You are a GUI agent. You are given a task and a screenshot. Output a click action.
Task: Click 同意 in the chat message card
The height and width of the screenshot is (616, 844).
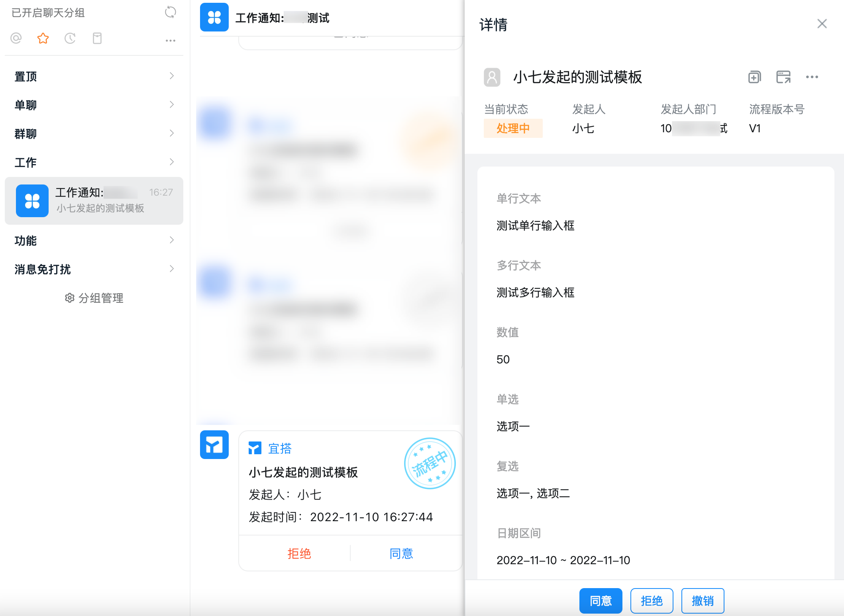[x=401, y=553]
